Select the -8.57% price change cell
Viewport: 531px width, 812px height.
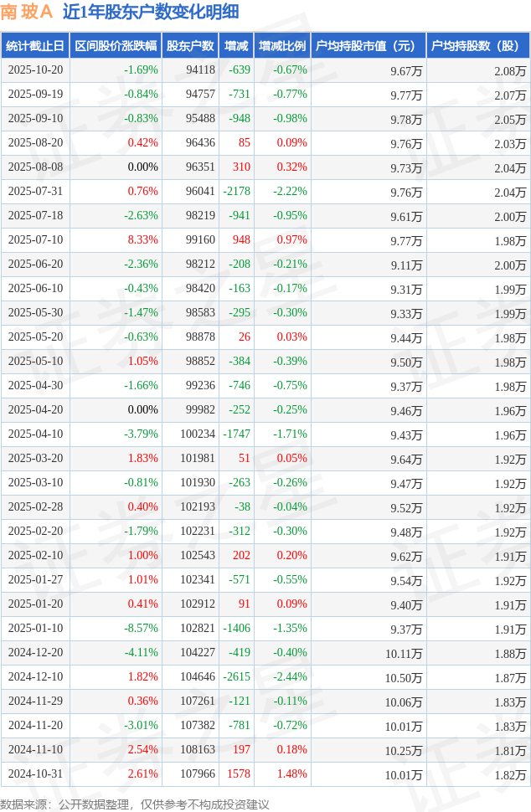click(x=141, y=629)
